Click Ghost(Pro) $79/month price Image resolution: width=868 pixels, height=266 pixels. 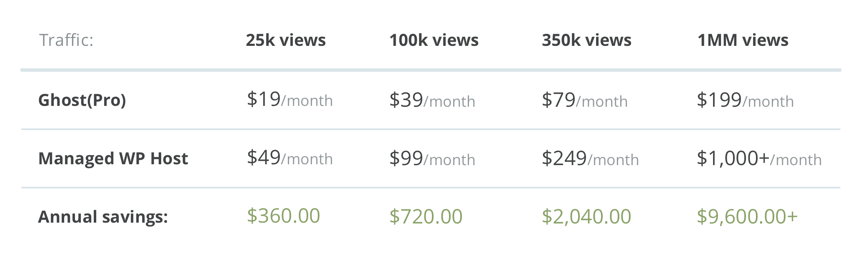(585, 100)
